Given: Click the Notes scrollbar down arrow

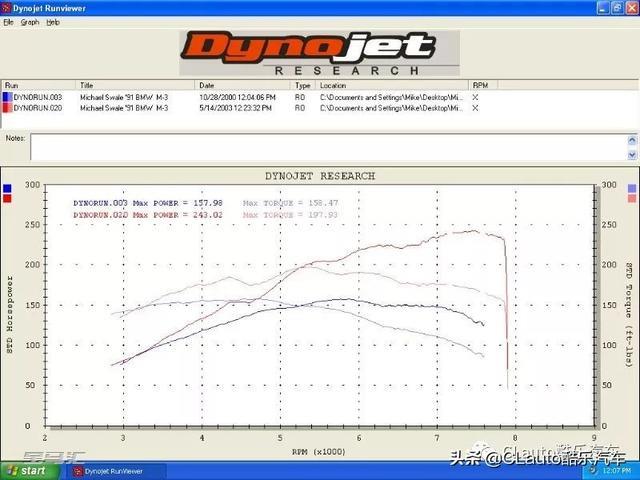Looking at the screenshot, I should tap(632, 155).
